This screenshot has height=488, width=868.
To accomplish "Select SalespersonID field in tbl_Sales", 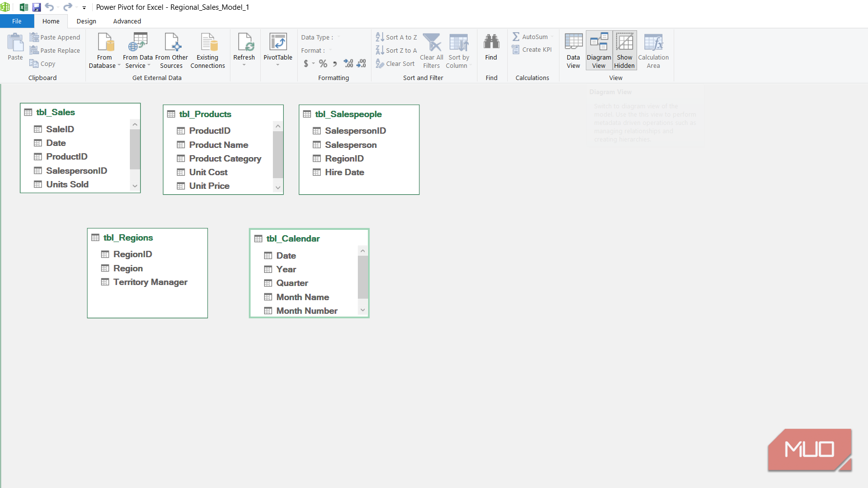I will pos(76,170).
